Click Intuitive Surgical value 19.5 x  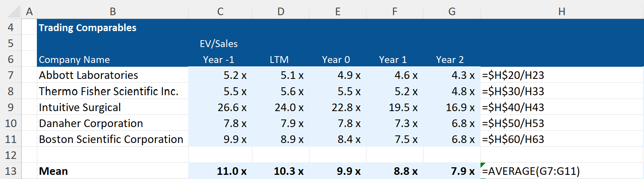coord(395,107)
